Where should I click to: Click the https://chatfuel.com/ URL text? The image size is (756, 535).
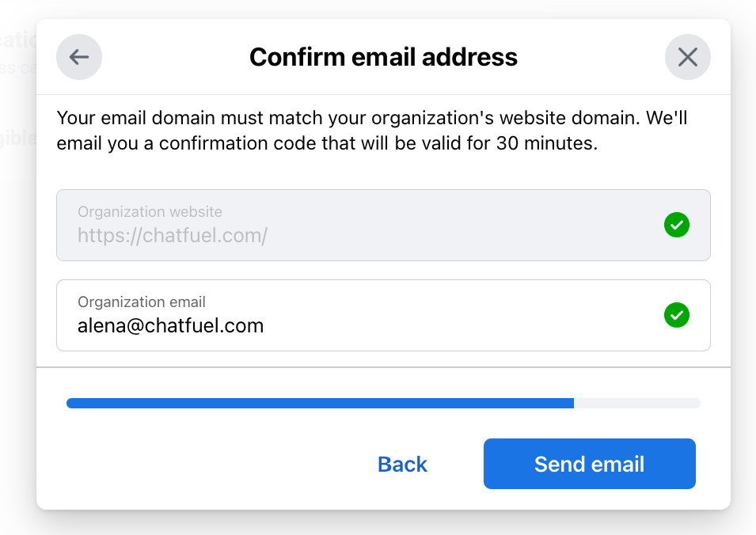(x=173, y=236)
